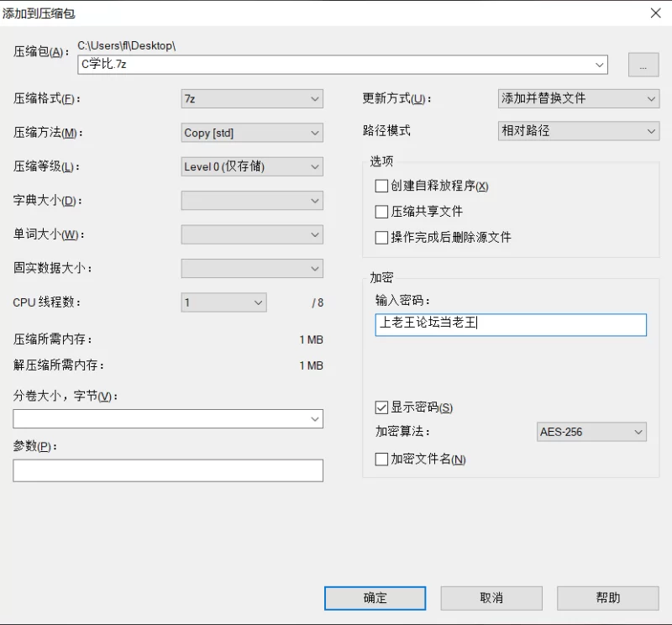Enable encrypt file names checkbox
The height and width of the screenshot is (625, 672).
coord(381,460)
